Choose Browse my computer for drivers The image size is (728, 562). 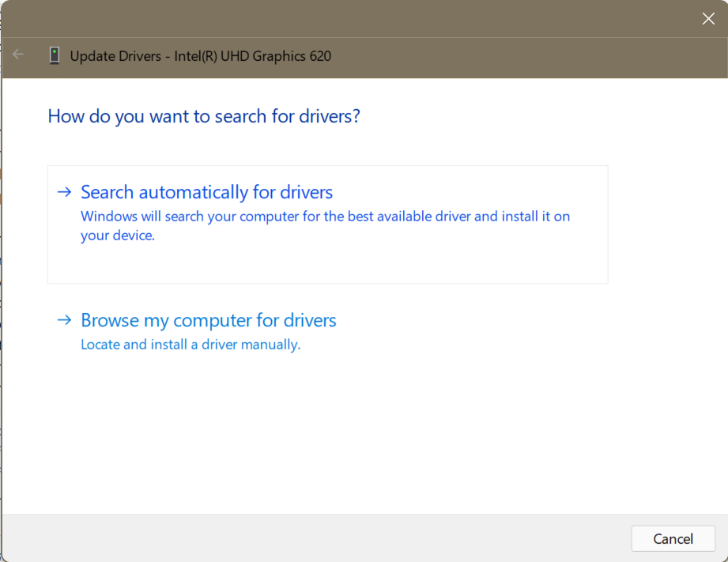[x=328, y=332]
